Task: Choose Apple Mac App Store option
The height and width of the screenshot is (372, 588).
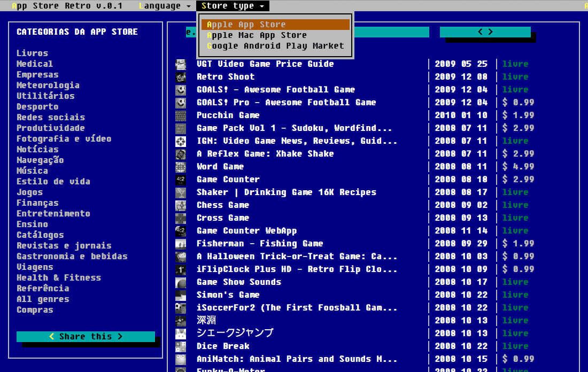Action: (x=275, y=35)
